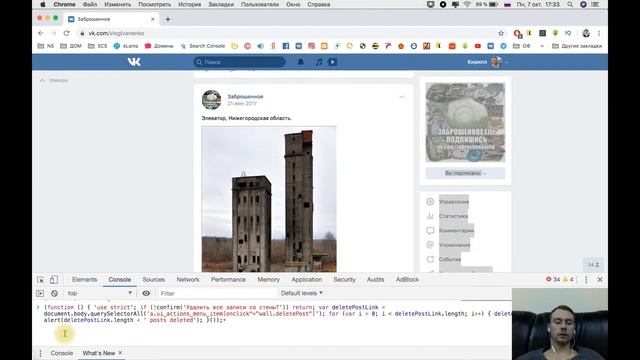This screenshot has height=360, width=640.
Task: Open Chrome profile avatar icon
Action: (x=586, y=33)
